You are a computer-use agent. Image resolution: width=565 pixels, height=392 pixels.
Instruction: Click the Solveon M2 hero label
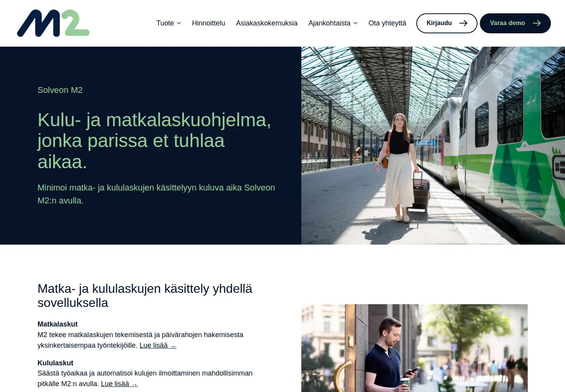point(60,90)
